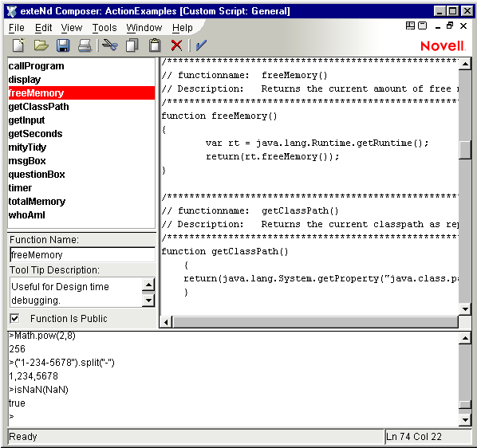Click the code editor horizontal scroll thumb
This screenshot has height=448, width=477.
[x=315, y=322]
